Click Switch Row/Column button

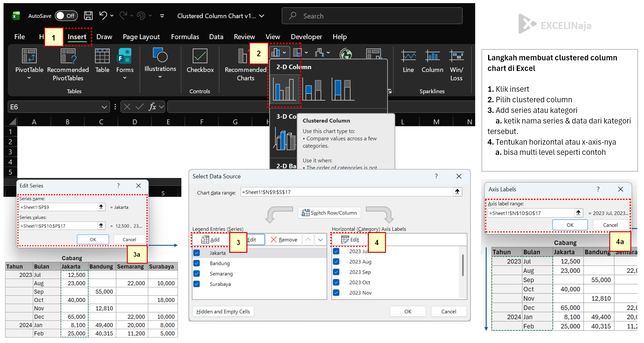point(329,213)
